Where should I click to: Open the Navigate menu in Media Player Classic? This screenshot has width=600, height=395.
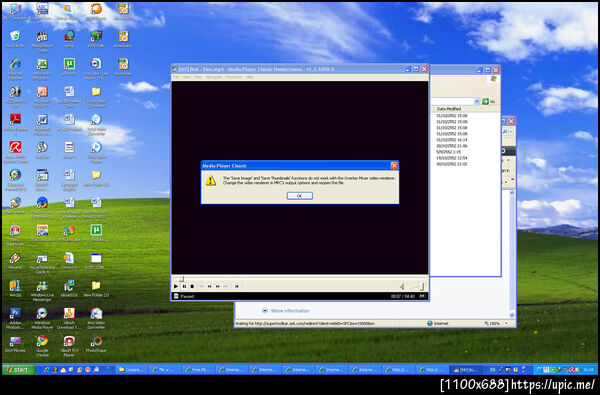point(214,77)
